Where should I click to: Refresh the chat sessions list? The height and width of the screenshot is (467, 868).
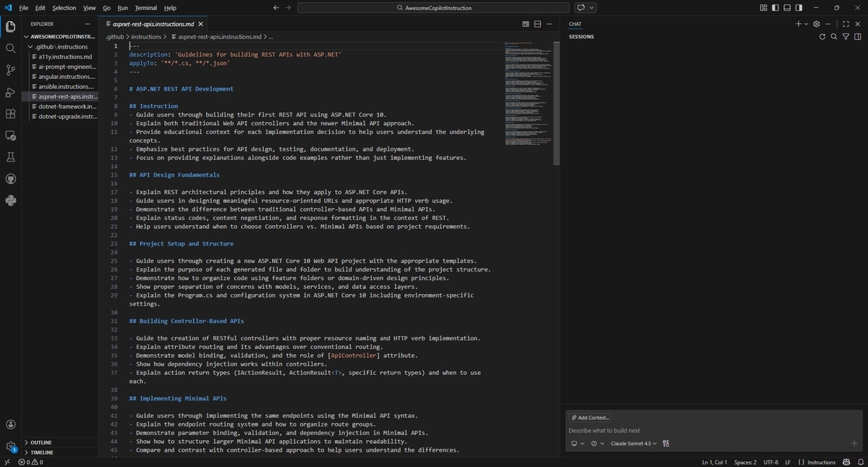pos(822,37)
